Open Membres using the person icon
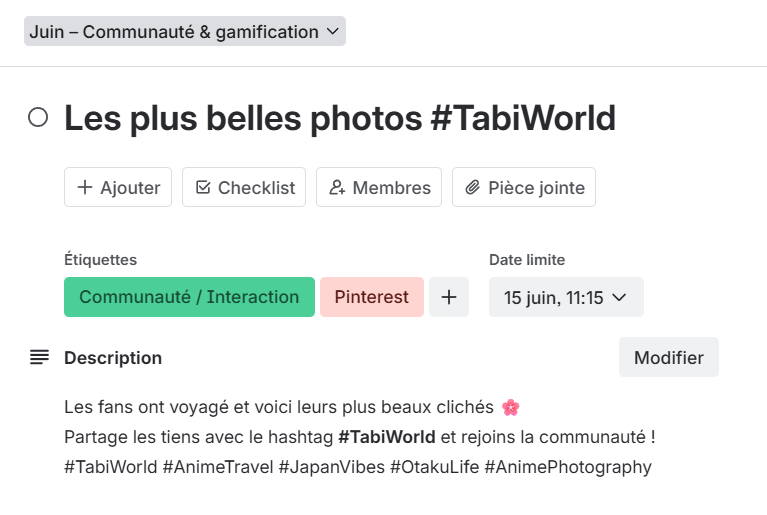This screenshot has width=767, height=515. [x=337, y=188]
